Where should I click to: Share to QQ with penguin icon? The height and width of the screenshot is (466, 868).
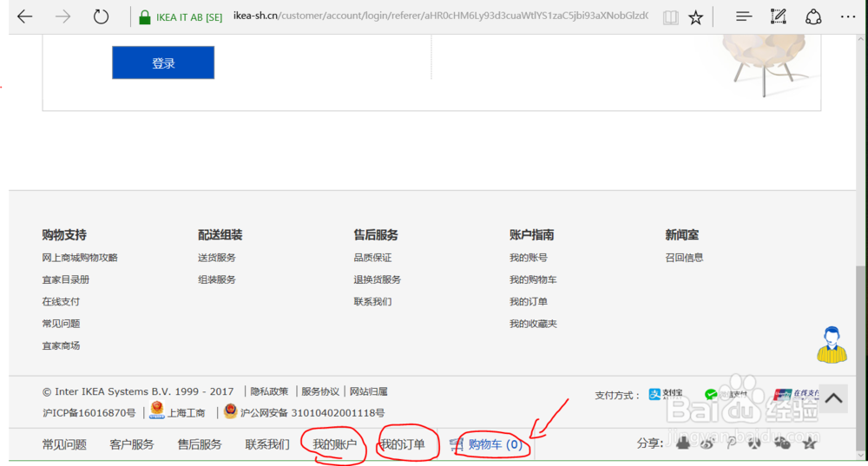pos(683,443)
